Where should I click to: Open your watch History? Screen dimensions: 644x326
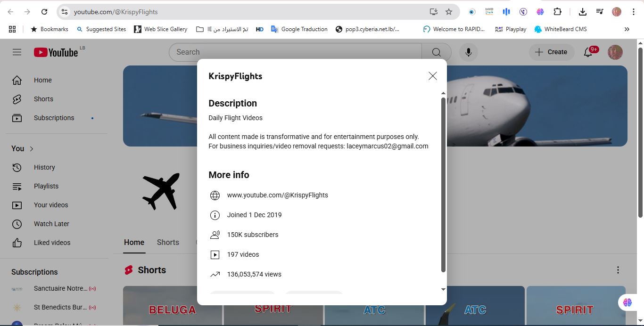click(44, 167)
